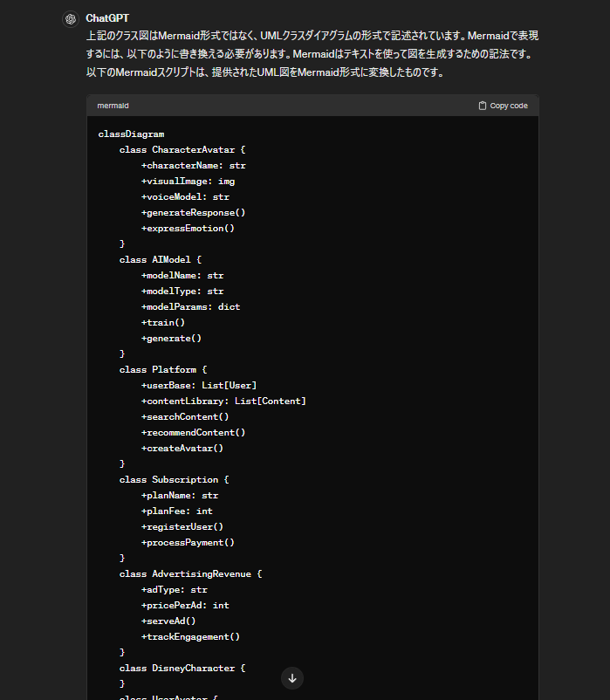Click the mermaid language label
This screenshot has width=610, height=700.
[113, 106]
